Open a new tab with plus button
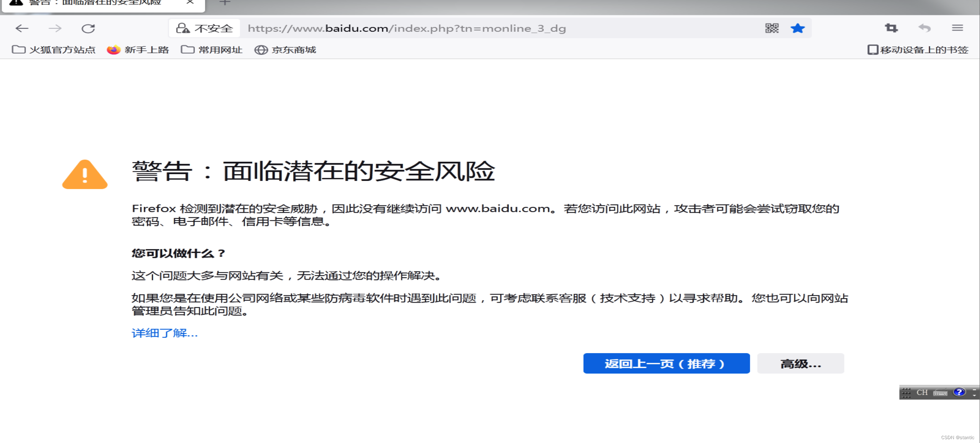The width and height of the screenshot is (980, 443). [x=225, y=3]
